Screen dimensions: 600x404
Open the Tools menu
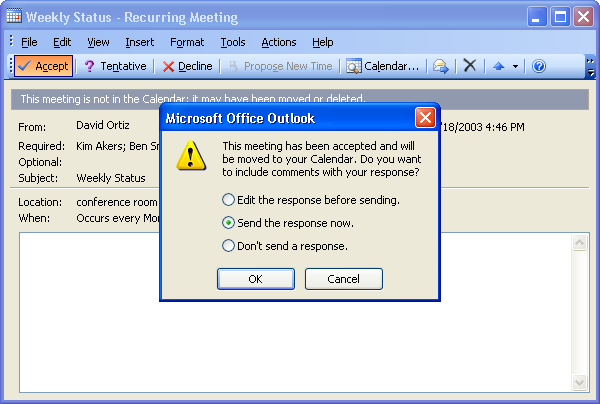tap(233, 42)
